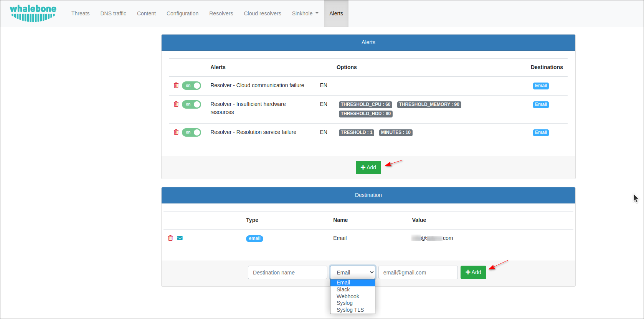The height and width of the screenshot is (319, 644).
Task: Click the envelope icon in Destination row
Action: click(180, 238)
